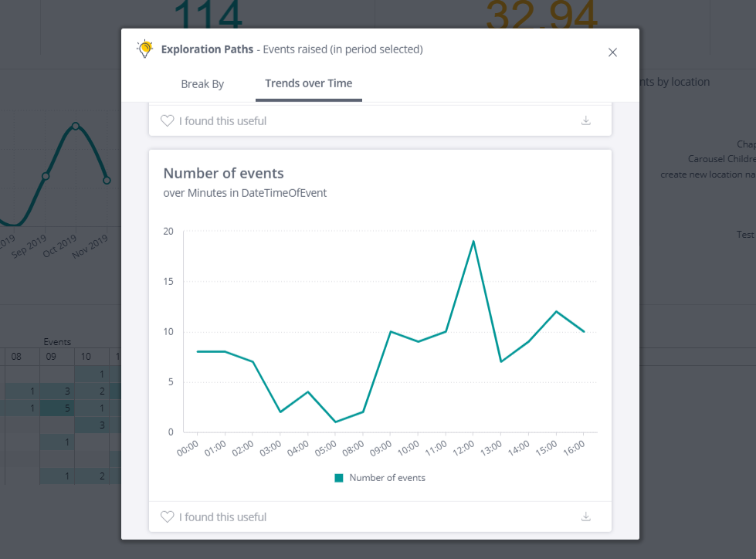
Task: Switch to the Break By tab
Action: [202, 84]
